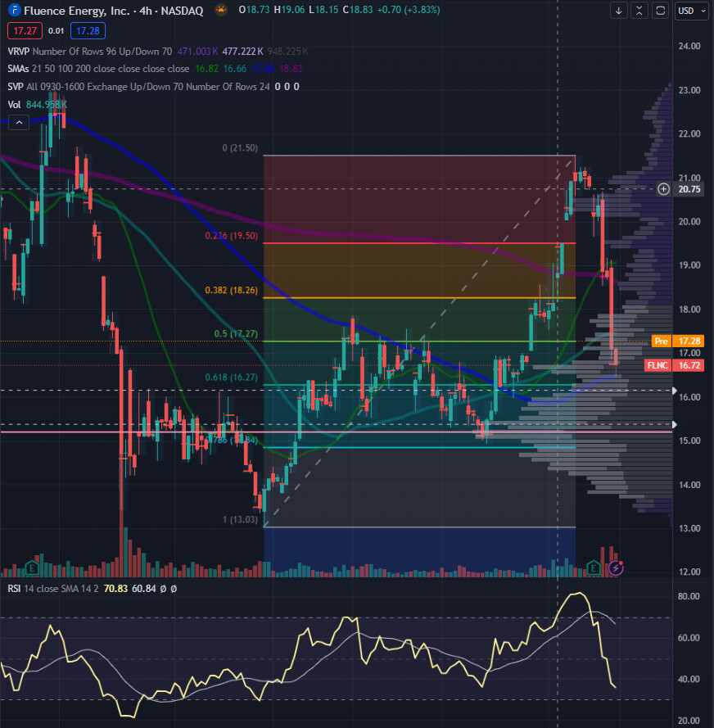Click the Vol indicator label
The width and height of the screenshot is (714, 728).
click(x=13, y=105)
